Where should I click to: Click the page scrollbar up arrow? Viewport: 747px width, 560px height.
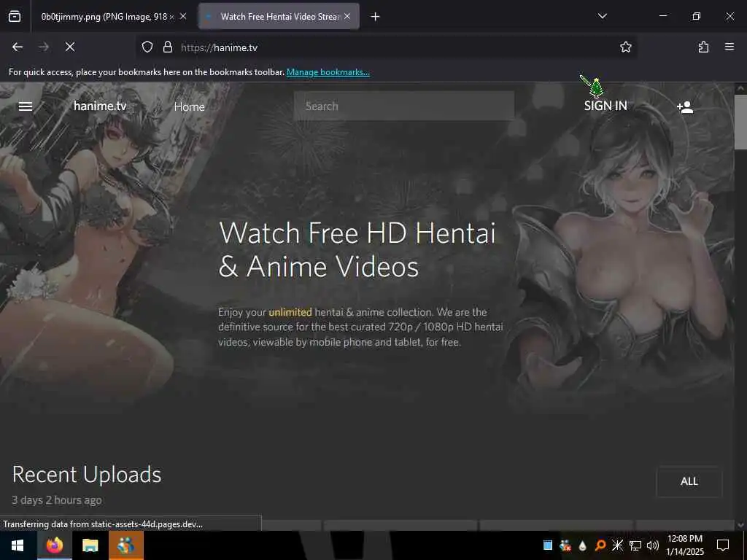point(740,88)
